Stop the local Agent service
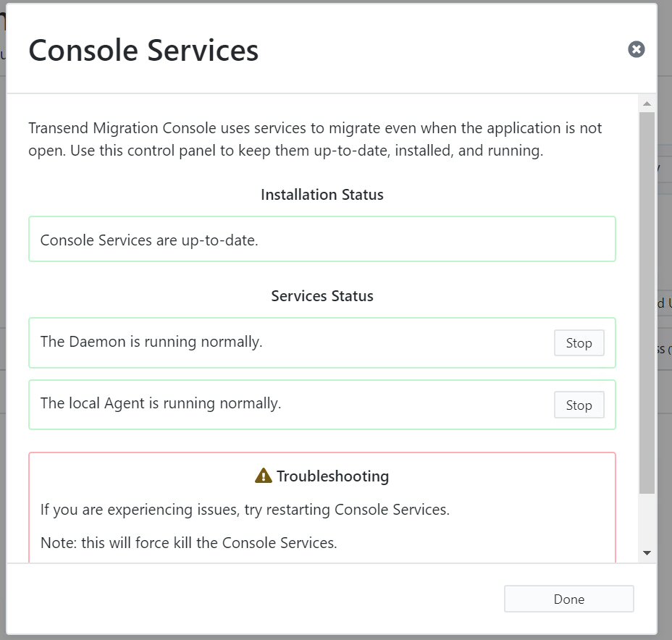 coord(579,405)
